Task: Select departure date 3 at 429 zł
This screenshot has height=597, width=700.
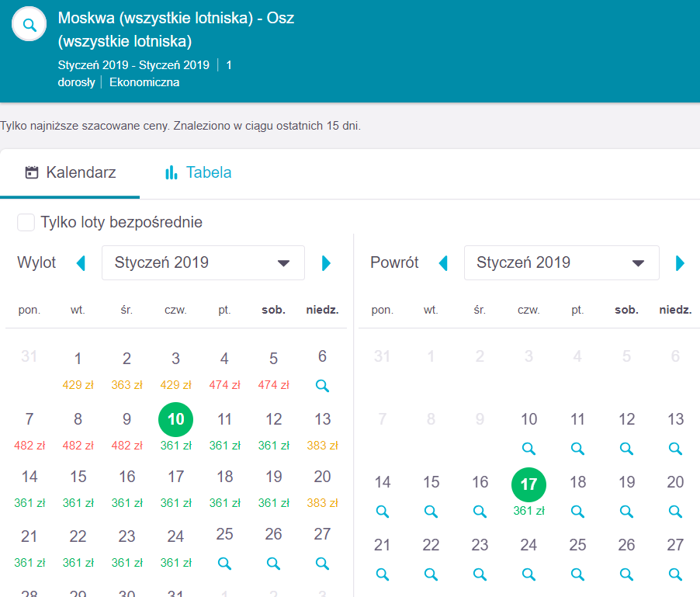Action: point(175,369)
